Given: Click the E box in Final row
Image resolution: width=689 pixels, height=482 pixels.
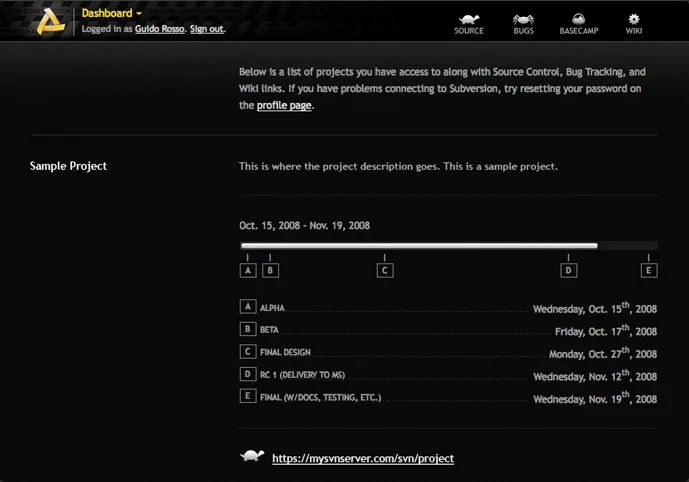Looking at the screenshot, I should (248, 396).
